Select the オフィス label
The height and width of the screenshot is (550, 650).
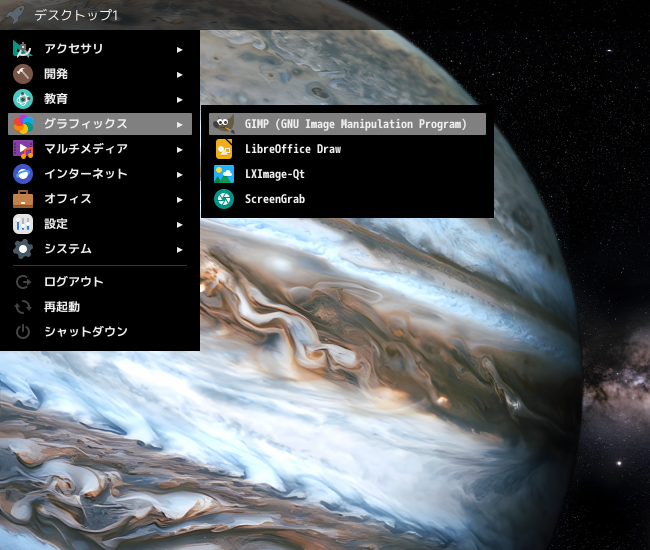point(68,199)
